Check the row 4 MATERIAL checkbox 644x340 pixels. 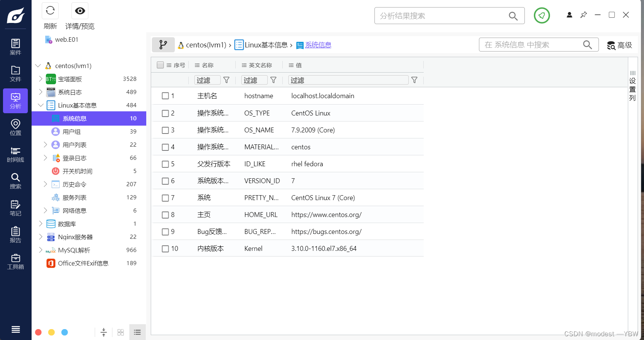[x=165, y=147]
